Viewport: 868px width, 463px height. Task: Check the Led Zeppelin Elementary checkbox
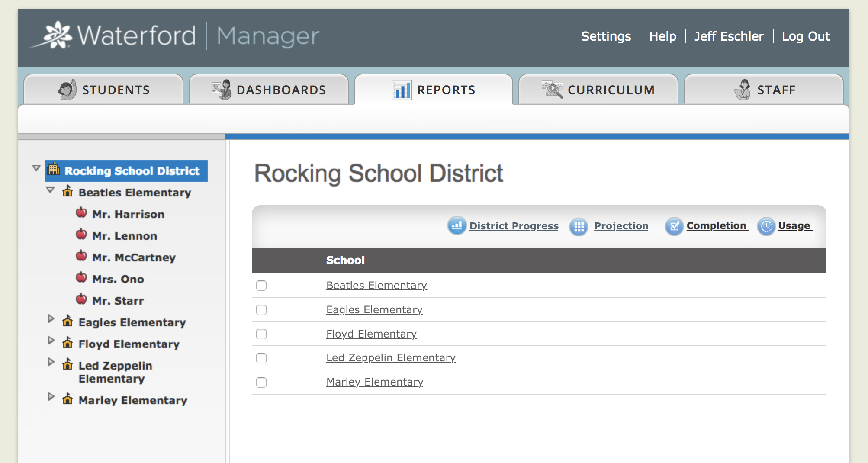pos(261,358)
